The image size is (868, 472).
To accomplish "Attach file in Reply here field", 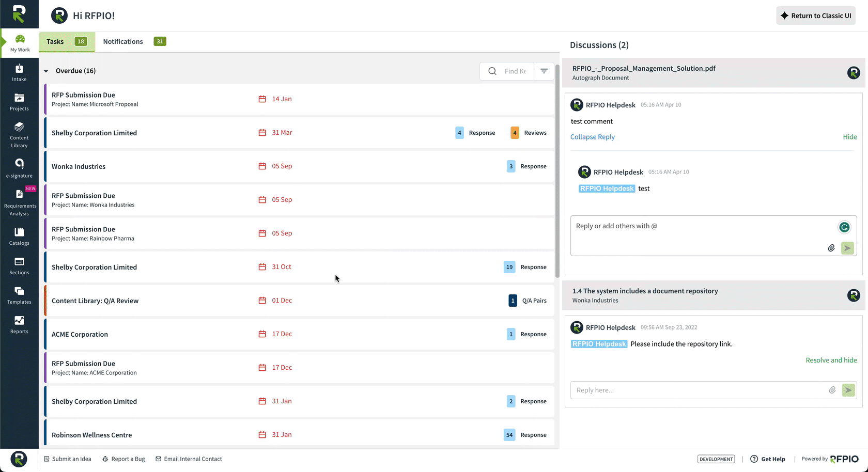I will (832, 390).
